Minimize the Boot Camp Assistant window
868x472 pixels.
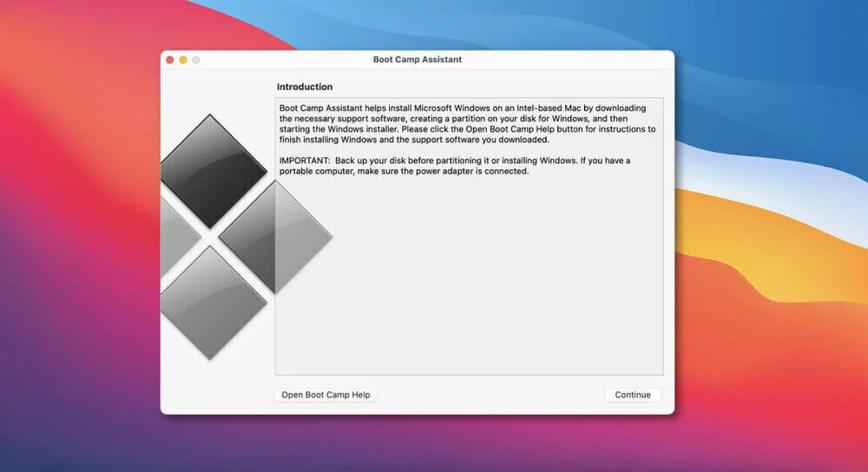(183, 60)
